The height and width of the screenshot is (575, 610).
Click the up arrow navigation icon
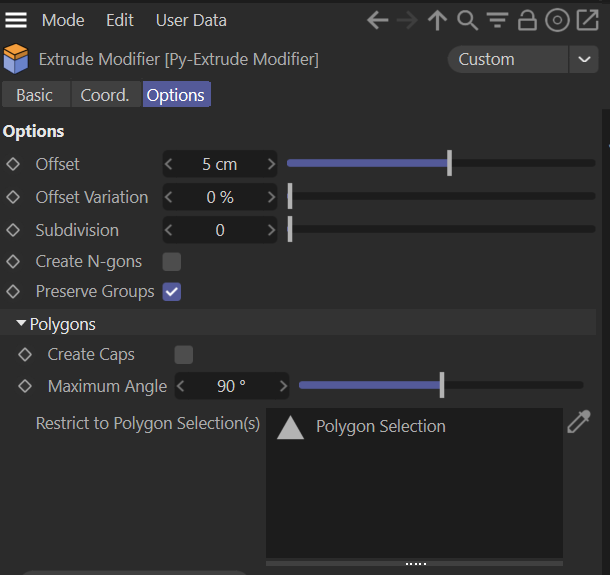click(437, 20)
